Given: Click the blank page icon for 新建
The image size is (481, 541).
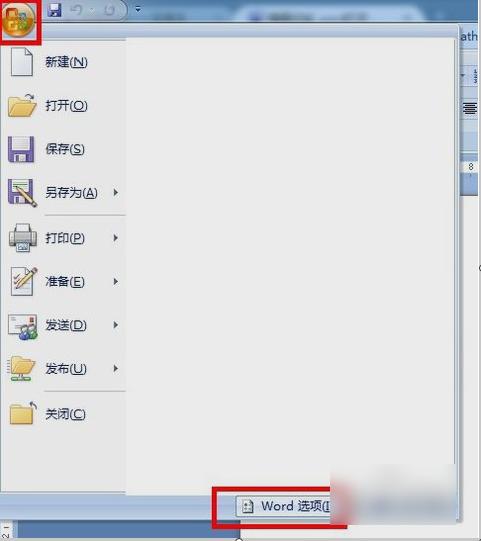Looking at the screenshot, I should tap(22, 62).
